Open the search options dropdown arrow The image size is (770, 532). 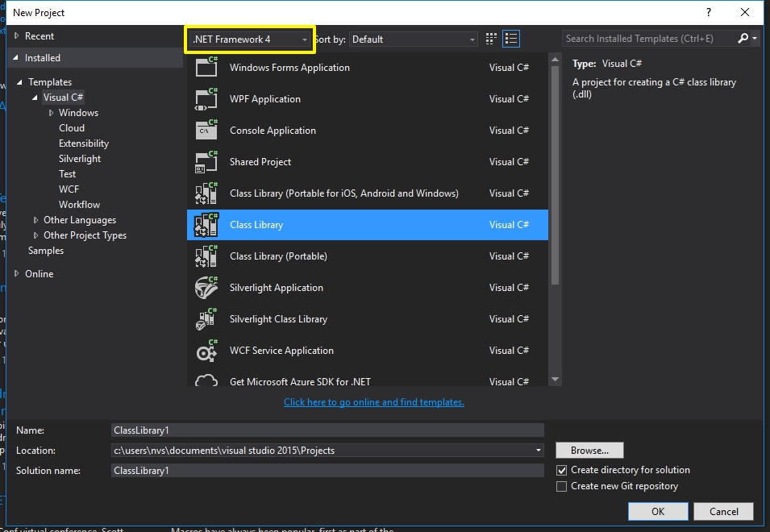755,38
